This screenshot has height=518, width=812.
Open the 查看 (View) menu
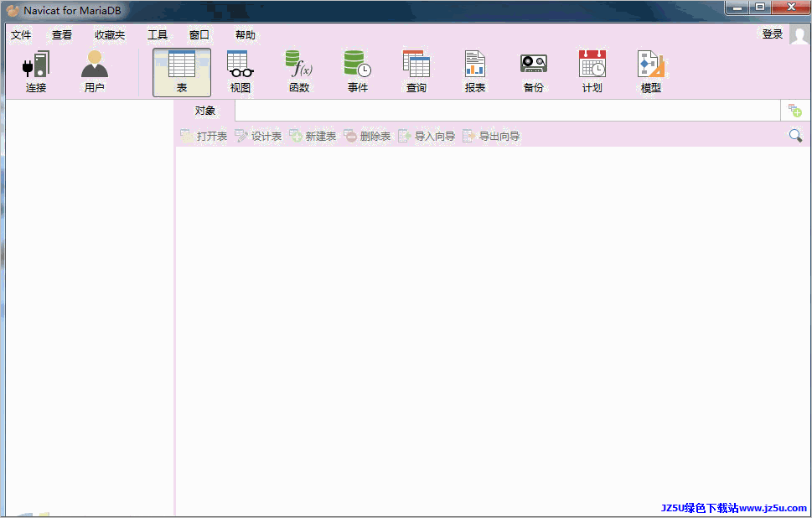(62, 34)
